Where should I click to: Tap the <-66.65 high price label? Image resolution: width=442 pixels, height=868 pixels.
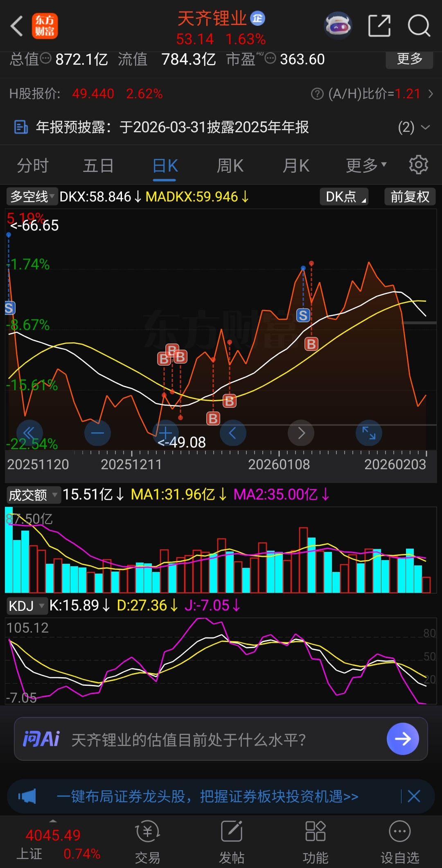coord(34,226)
